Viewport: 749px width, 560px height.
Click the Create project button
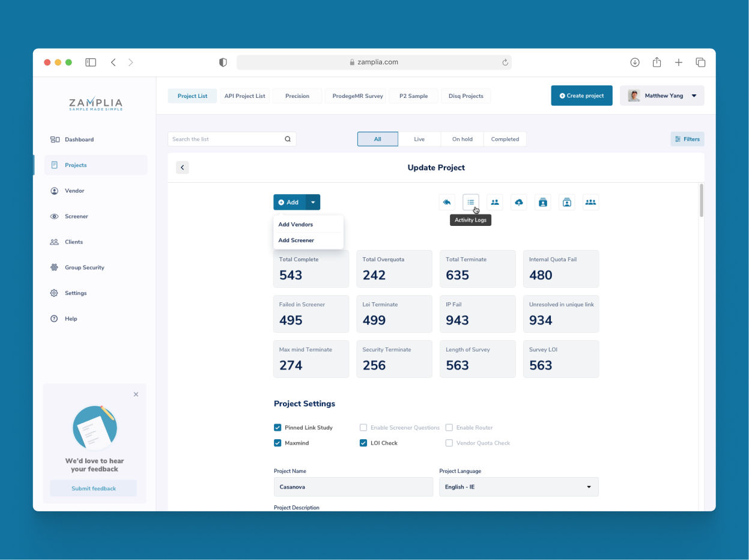(581, 96)
